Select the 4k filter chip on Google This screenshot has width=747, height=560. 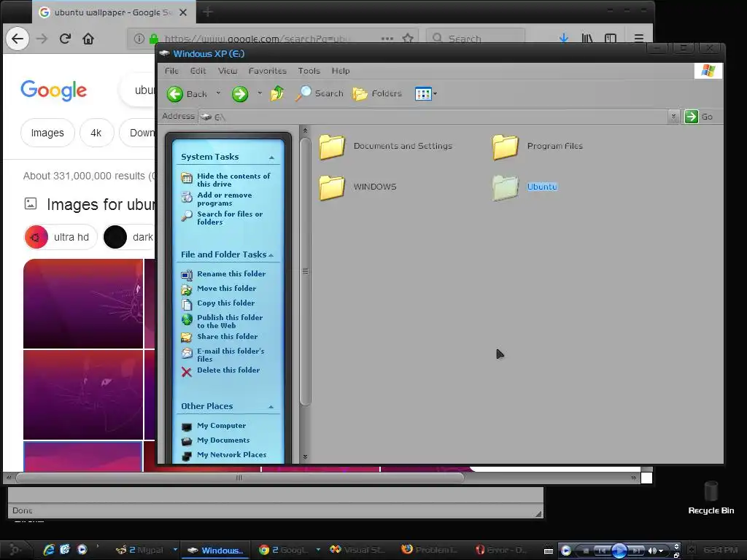pos(96,133)
